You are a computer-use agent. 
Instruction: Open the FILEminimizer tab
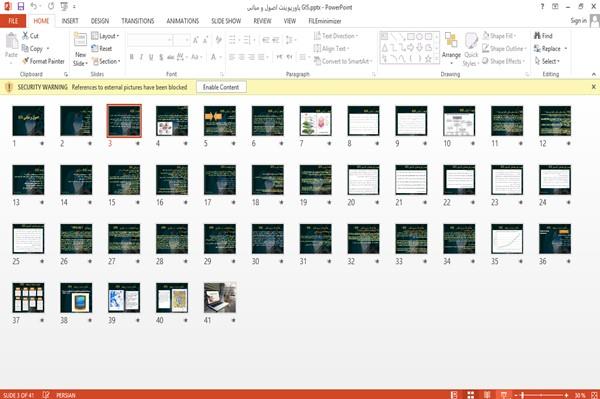click(x=325, y=21)
